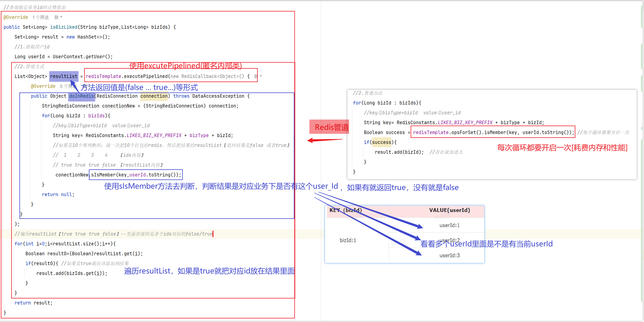Select the userId:3 table cell
The height and width of the screenshot is (322, 644).
coord(449,255)
